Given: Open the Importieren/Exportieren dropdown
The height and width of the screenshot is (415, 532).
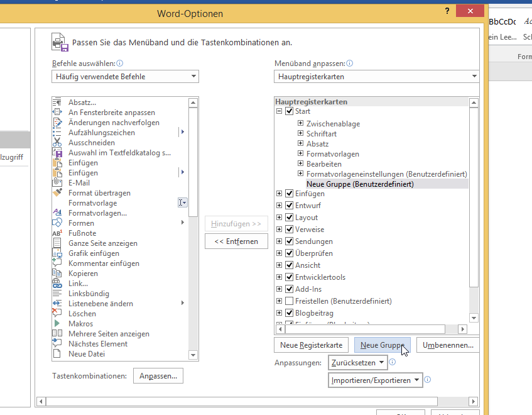Looking at the screenshot, I should click(x=375, y=380).
